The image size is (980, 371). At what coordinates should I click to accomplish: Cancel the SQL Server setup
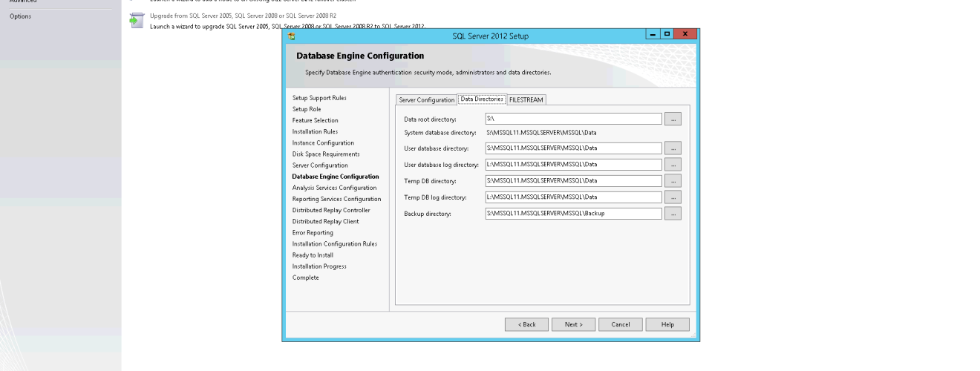[x=621, y=324]
